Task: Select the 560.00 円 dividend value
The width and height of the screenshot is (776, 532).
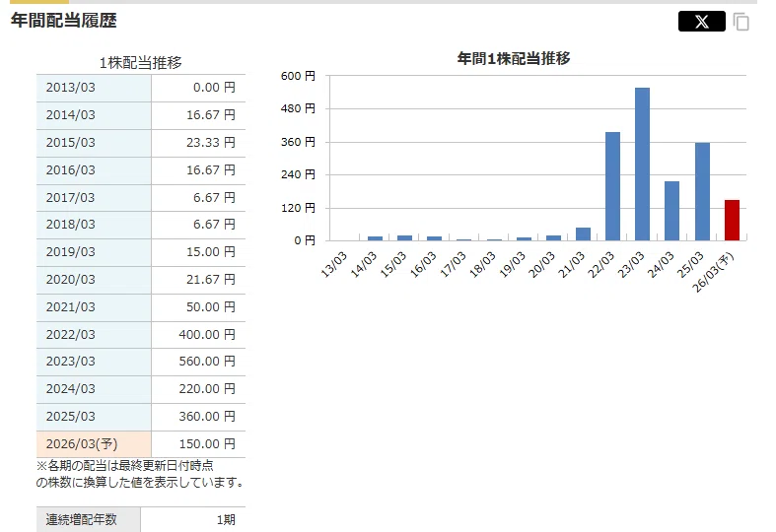Action: [x=198, y=362]
